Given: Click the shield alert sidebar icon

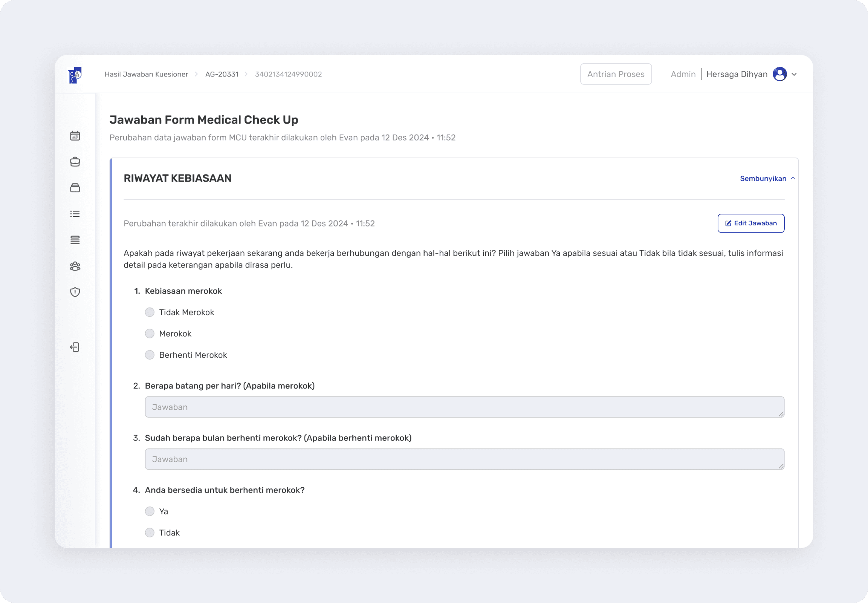Looking at the screenshot, I should (x=75, y=292).
